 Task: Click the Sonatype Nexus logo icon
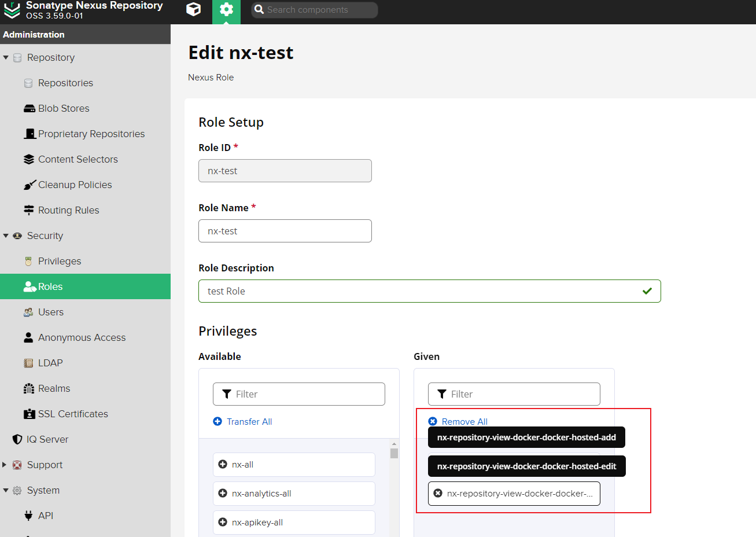coord(12,10)
